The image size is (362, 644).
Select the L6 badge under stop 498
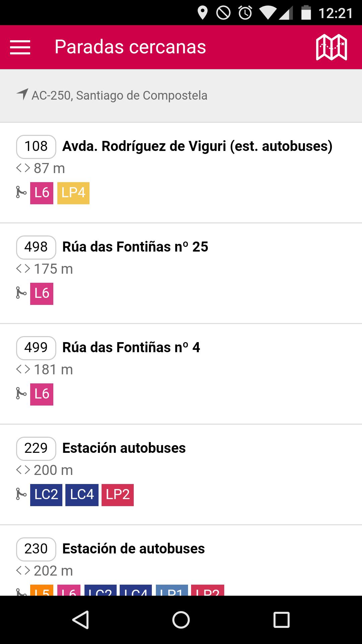click(x=42, y=293)
